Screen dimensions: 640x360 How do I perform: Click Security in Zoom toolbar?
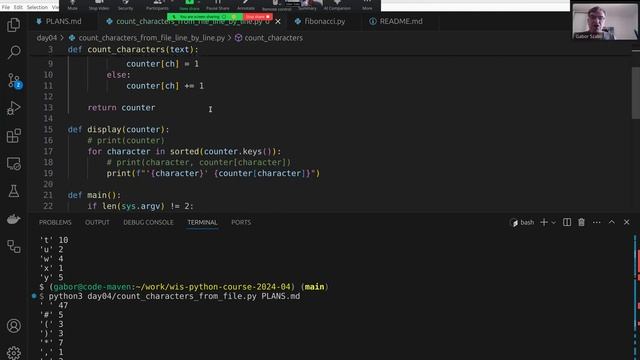(x=125, y=5)
